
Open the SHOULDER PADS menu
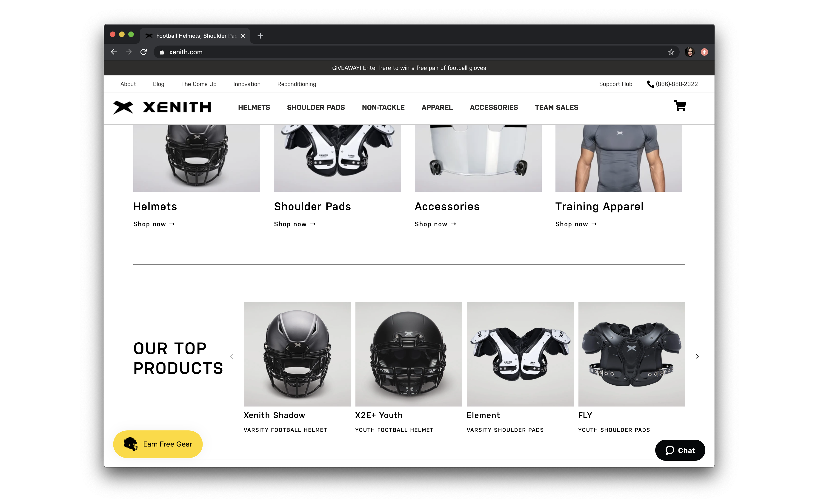(316, 107)
